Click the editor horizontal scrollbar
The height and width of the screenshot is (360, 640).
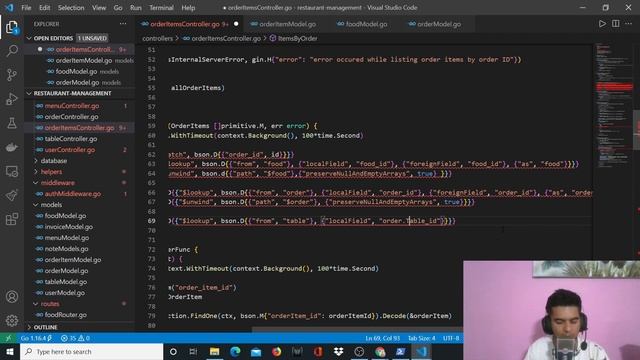click(357, 329)
